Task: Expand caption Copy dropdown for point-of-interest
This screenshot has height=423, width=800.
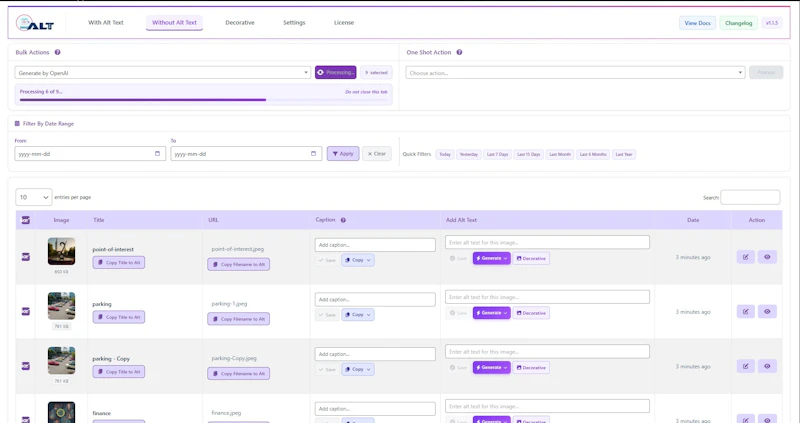Action: point(358,260)
